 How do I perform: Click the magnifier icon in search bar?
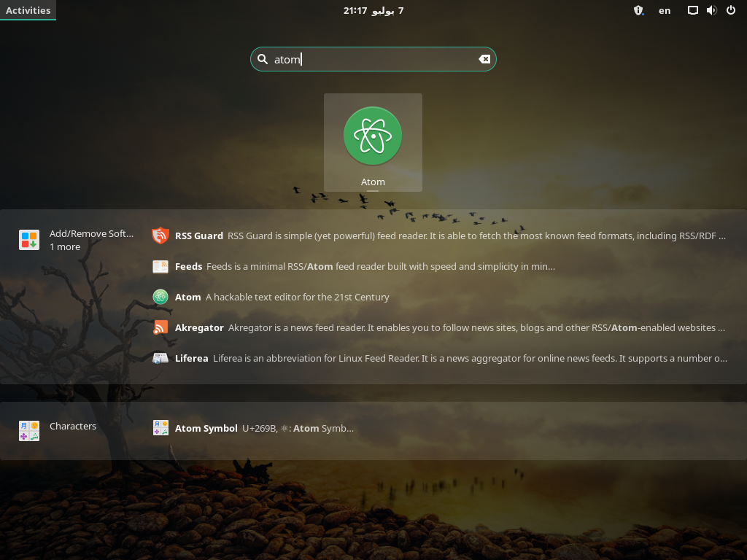pos(263,59)
